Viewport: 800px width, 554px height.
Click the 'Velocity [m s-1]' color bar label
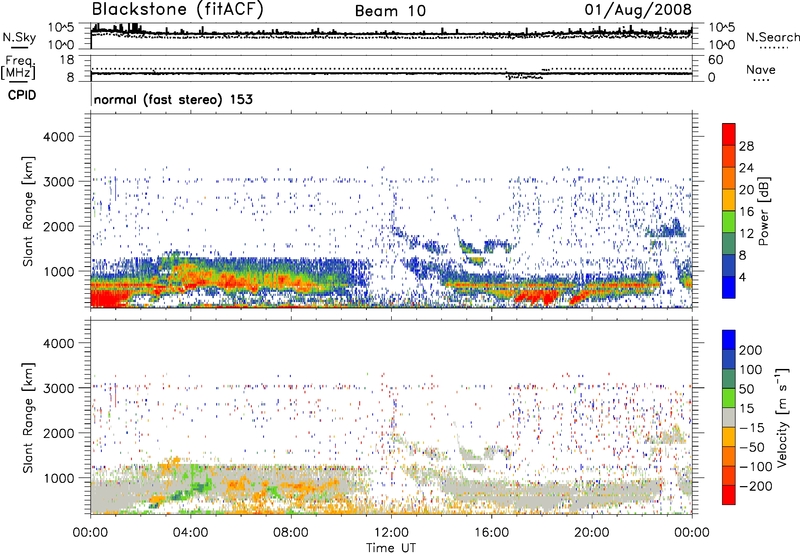[x=782, y=417]
